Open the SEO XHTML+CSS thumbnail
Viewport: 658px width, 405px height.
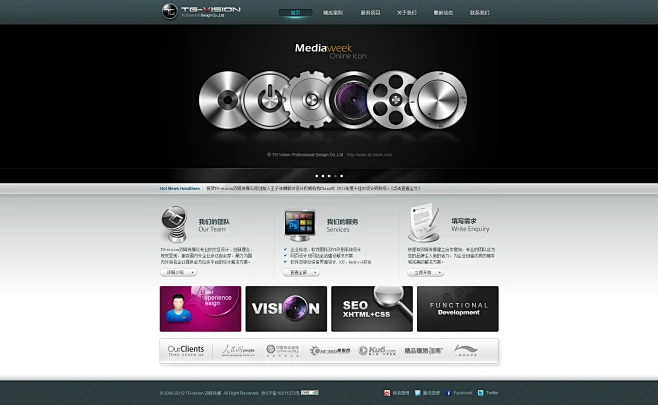click(372, 309)
